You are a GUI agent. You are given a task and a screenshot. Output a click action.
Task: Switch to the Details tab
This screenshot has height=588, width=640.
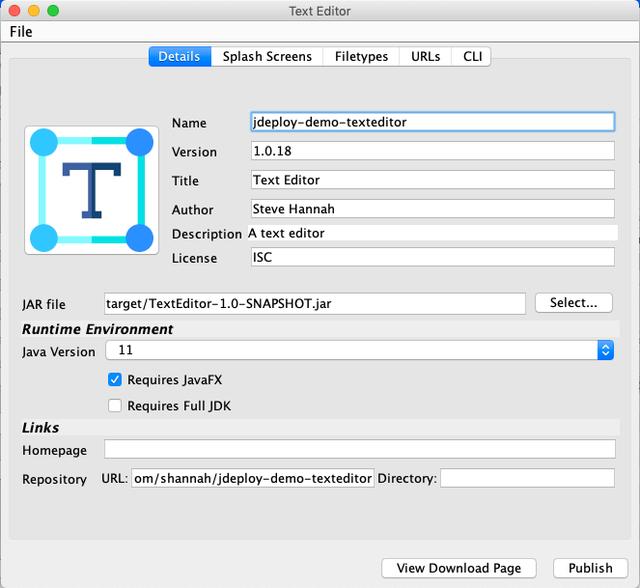tap(180, 56)
